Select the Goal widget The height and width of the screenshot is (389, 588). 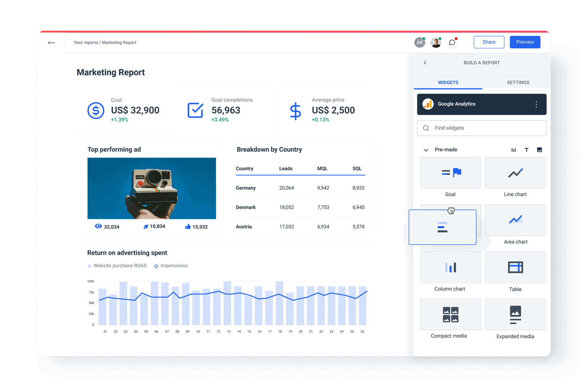[x=450, y=173]
